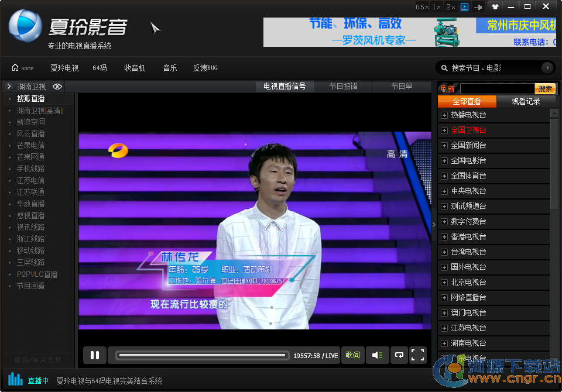Select the 湖南卫视[高清] source
Image resolution: width=562 pixels, height=392 pixels.
click(x=39, y=111)
